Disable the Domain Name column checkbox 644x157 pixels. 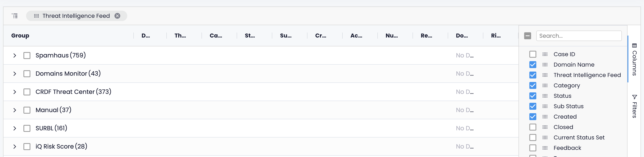(x=533, y=64)
